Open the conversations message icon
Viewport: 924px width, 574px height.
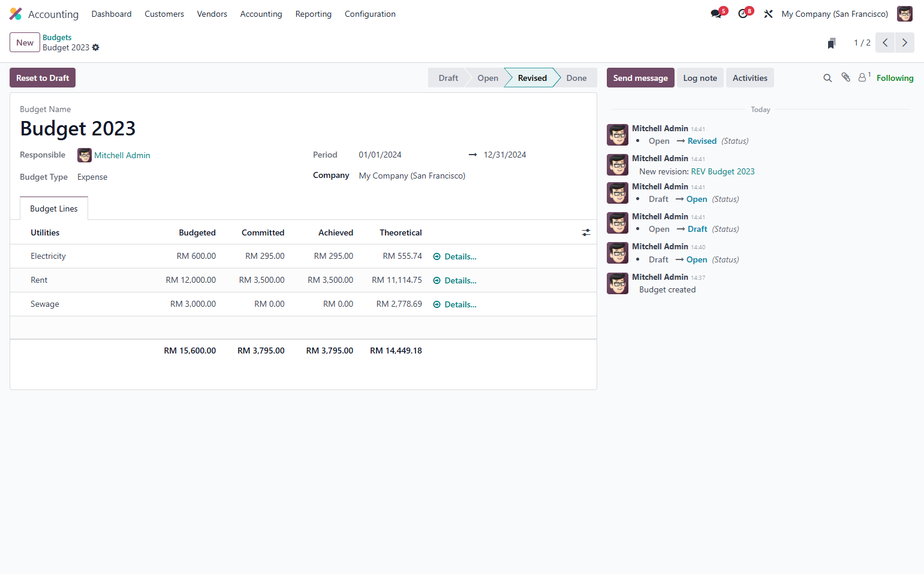coord(717,14)
